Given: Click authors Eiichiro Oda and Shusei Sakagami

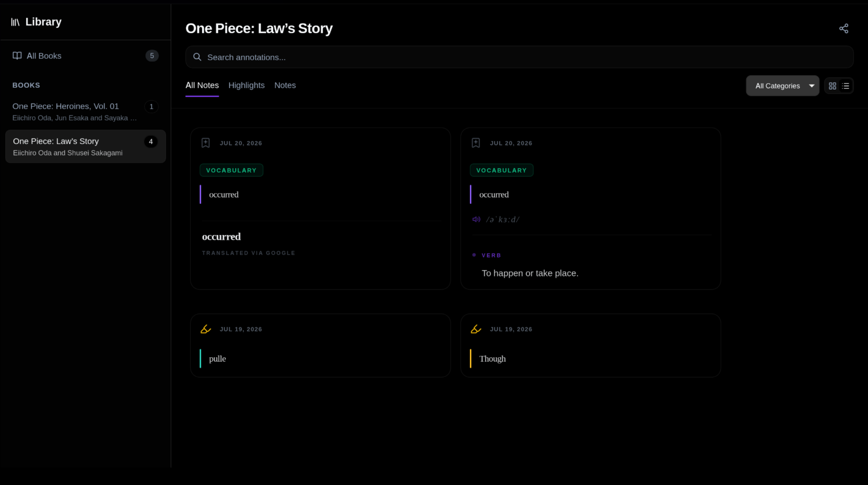Looking at the screenshot, I should pyautogui.click(x=68, y=153).
